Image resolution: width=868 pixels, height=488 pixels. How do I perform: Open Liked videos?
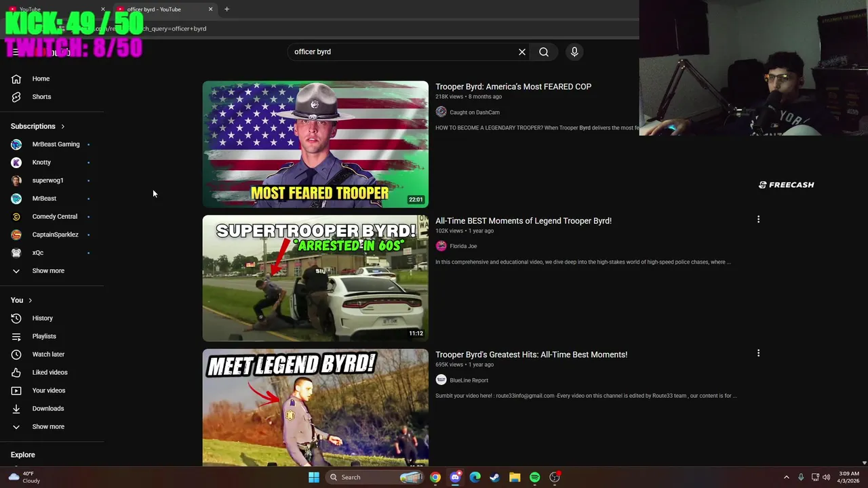point(50,373)
